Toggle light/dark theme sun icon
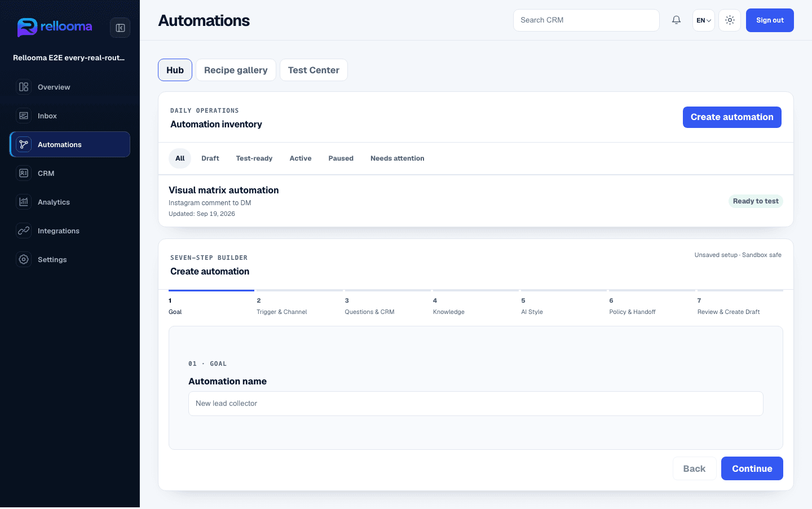812x509 pixels. coord(730,20)
